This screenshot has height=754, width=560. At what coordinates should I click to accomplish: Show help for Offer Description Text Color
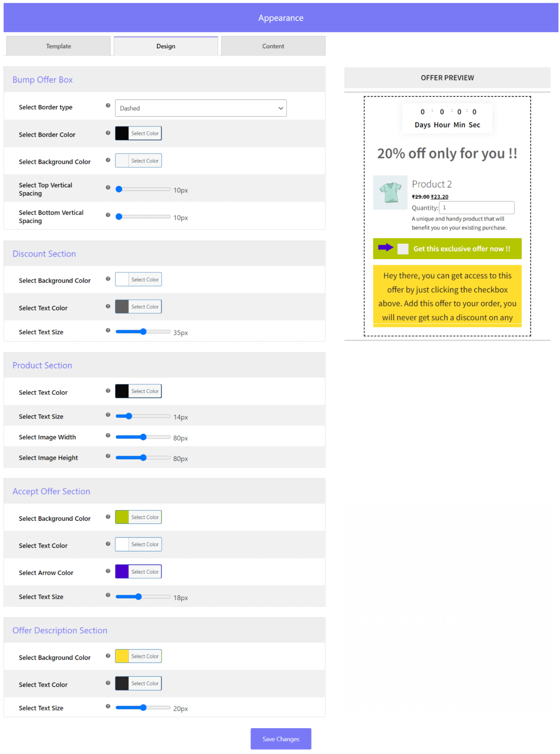108,683
